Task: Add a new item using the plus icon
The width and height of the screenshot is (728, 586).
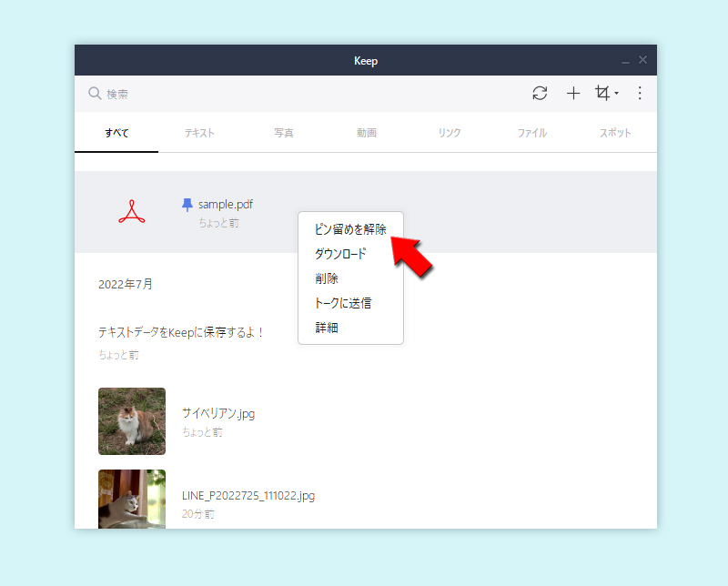Action: 573,93
